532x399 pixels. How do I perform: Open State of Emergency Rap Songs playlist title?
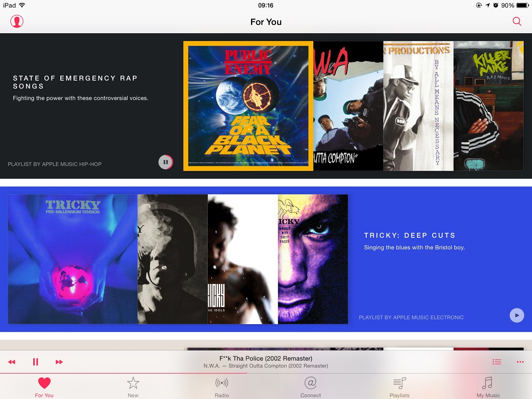(75, 82)
